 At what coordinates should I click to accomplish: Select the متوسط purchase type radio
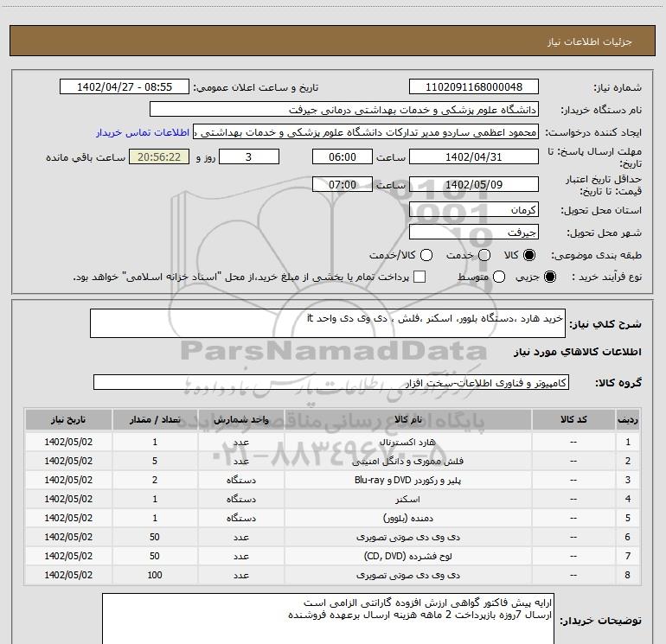click(x=499, y=277)
